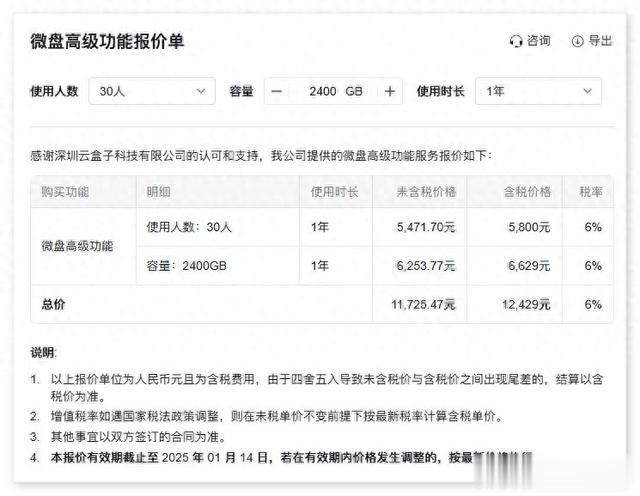Click the headset 咨询 icon
This screenshot has width=640, height=496.
tap(516, 41)
